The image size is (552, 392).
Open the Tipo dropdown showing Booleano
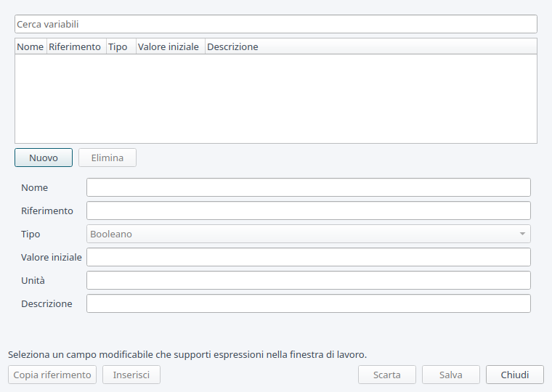(309, 234)
